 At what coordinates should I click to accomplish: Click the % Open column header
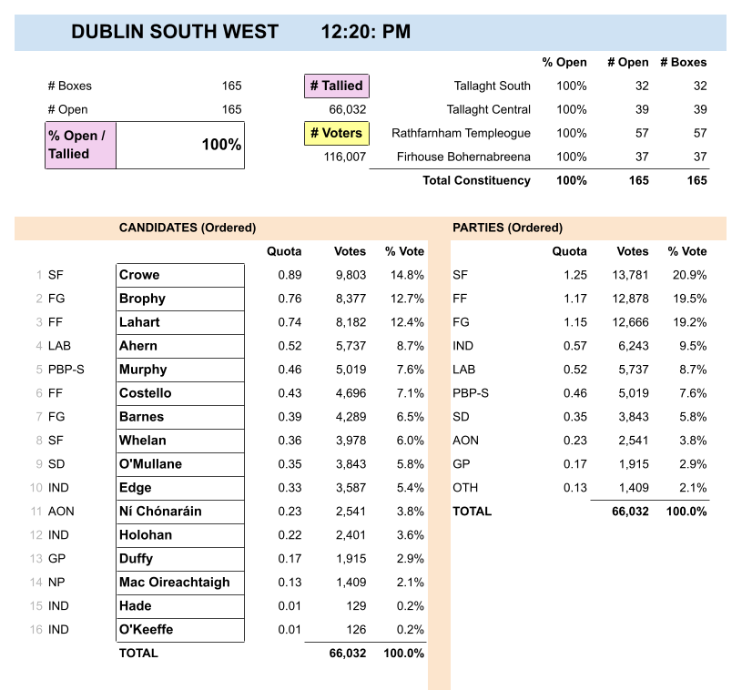pyautogui.click(x=564, y=62)
